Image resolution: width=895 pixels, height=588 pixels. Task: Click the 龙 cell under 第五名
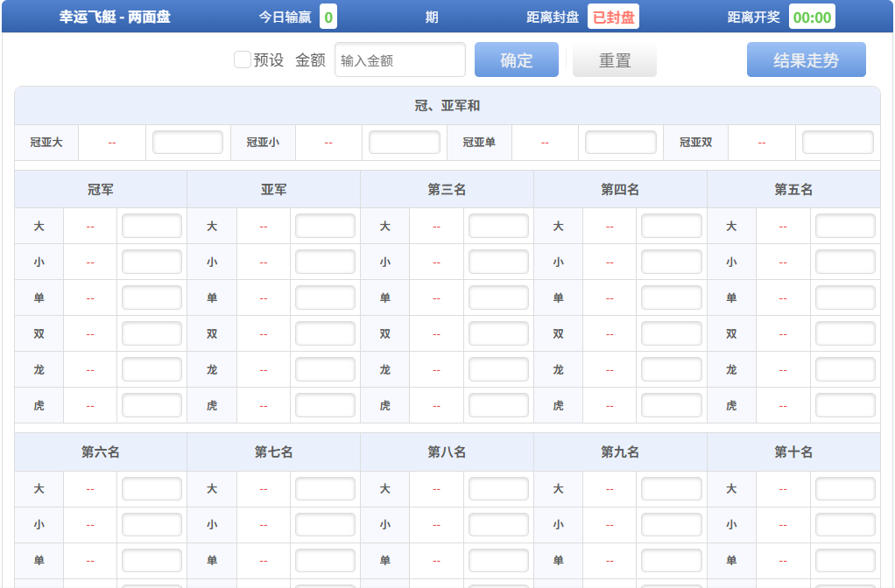[x=730, y=368]
